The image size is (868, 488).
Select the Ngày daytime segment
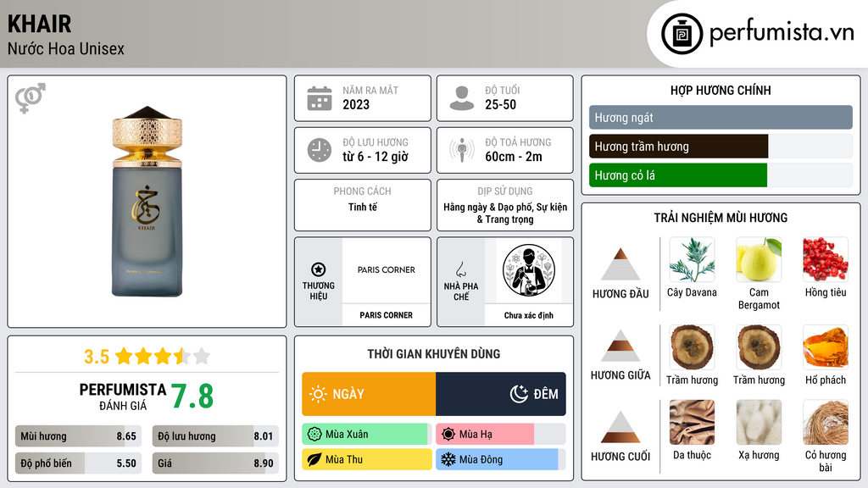369,394
